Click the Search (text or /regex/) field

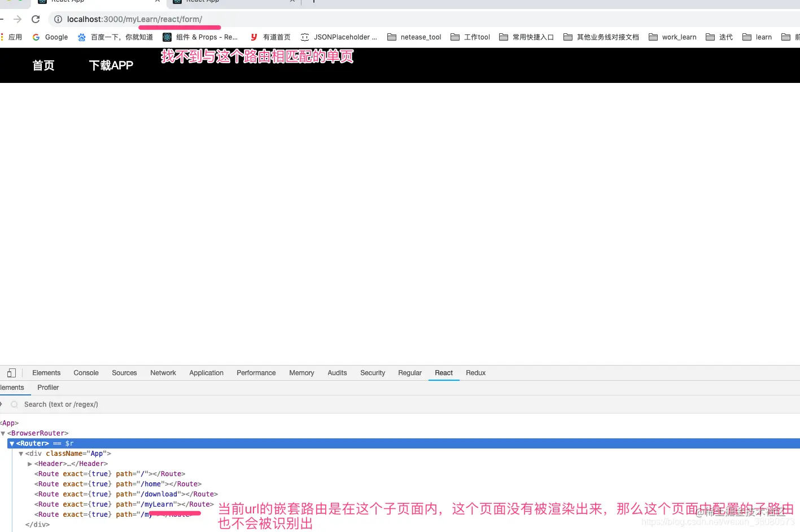[61, 405]
